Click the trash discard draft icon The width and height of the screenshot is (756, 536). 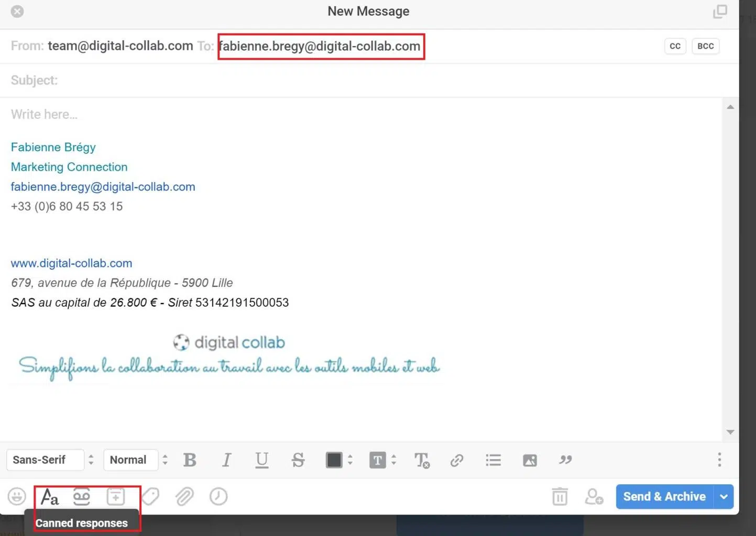pyautogui.click(x=560, y=496)
